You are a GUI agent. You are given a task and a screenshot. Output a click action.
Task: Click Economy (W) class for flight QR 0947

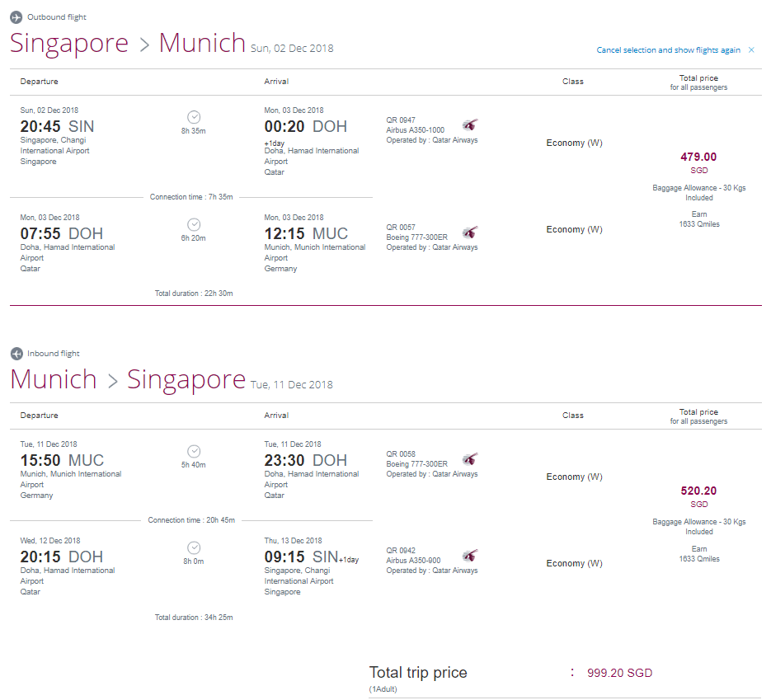pos(574,142)
